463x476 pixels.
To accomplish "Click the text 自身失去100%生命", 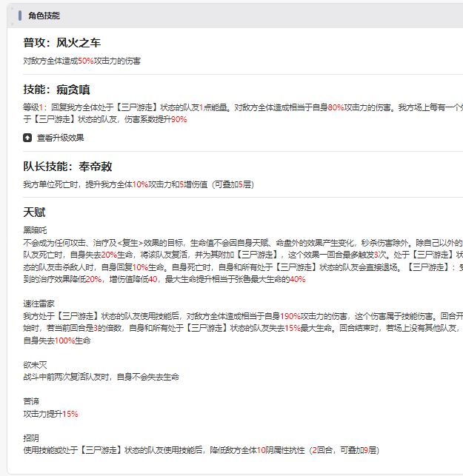I will pos(57,341).
